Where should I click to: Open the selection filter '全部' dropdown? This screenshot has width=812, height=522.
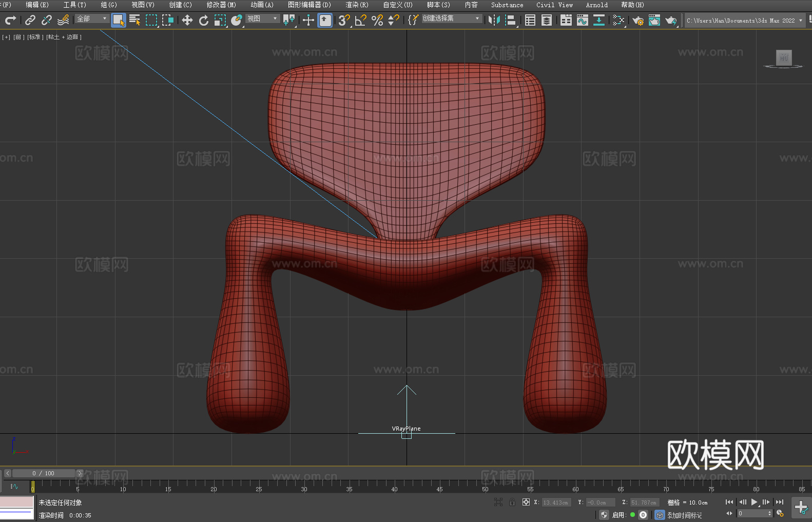click(x=92, y=18)
